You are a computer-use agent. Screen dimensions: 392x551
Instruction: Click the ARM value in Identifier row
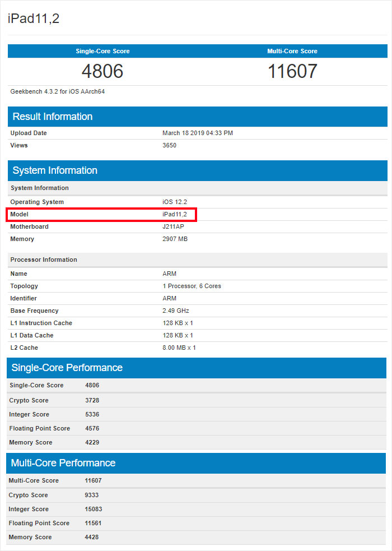pyautogui.click(x=169, y=298)
